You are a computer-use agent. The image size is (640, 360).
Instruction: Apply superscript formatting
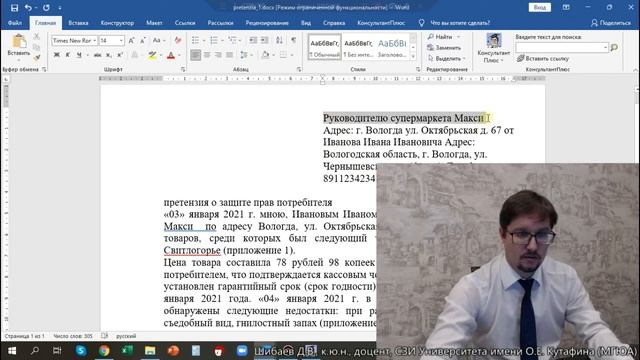[x=120, y=55]
